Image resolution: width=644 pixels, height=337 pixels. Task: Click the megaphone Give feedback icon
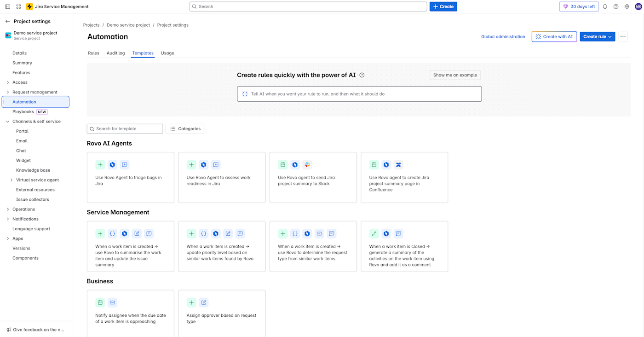(9, 330)
